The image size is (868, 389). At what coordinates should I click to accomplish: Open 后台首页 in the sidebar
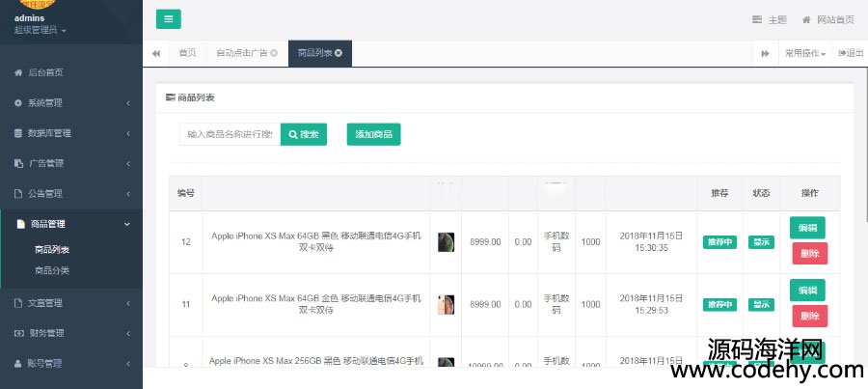[70, 72]
